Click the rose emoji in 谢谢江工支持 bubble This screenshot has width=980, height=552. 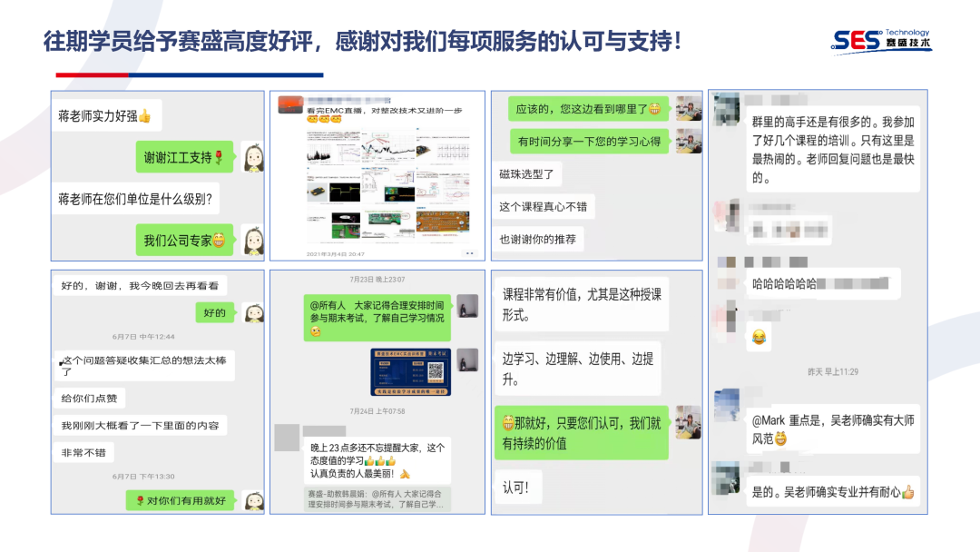220,158
